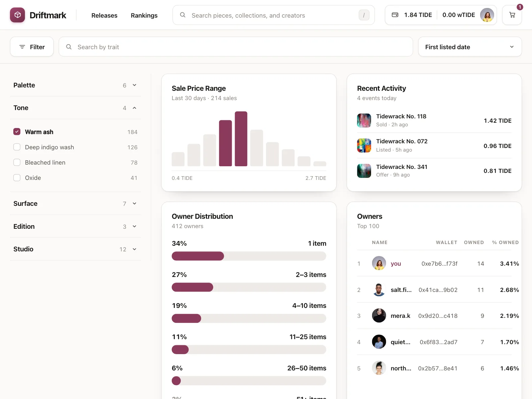The width and height of the screenshot is (532, 399).
Task: Click the 0.96 TIDE listing price
Action: tap(497, 146)
